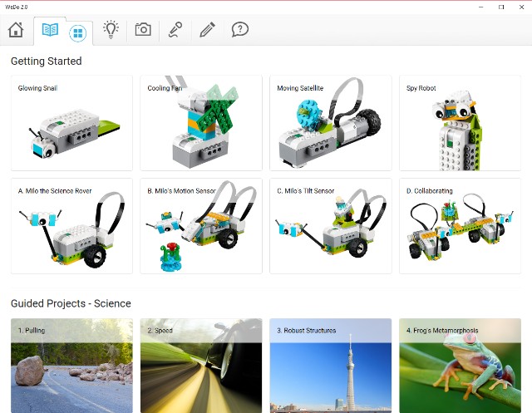Open the Cooling Fan project

coord(201,123)
